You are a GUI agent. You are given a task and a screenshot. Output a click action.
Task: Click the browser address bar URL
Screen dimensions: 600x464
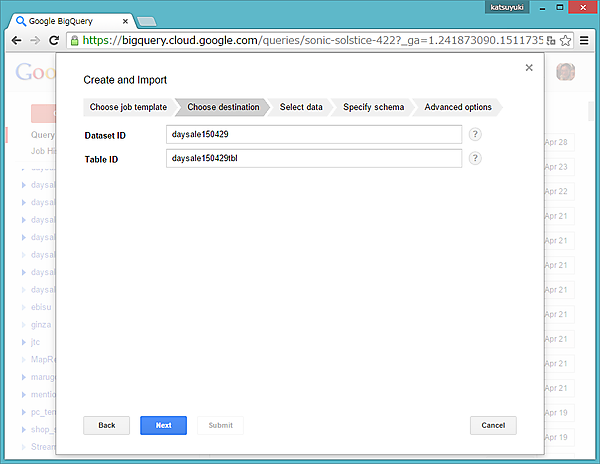click(312, 41)
